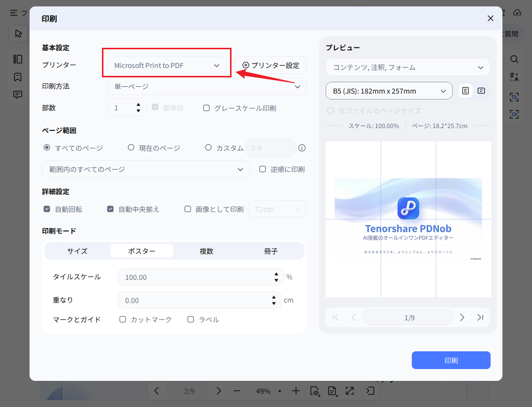
Task: Go to previous preview page
Action: click(354, 317)
